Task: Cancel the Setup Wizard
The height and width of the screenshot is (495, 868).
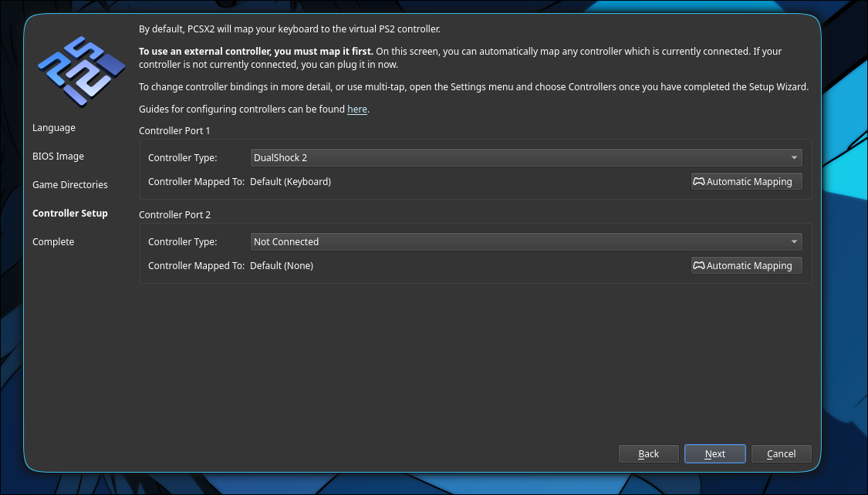Action: point(781,453)
